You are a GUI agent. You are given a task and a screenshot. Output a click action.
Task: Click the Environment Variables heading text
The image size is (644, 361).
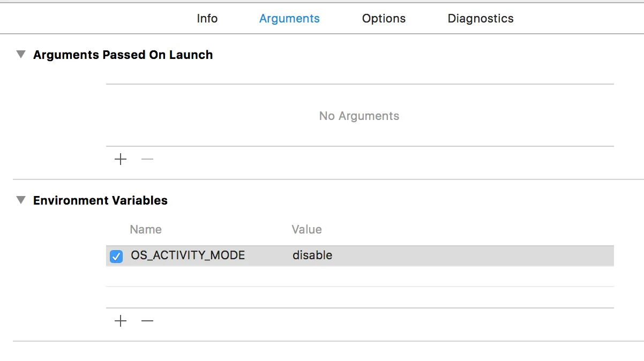click(100, 200)
